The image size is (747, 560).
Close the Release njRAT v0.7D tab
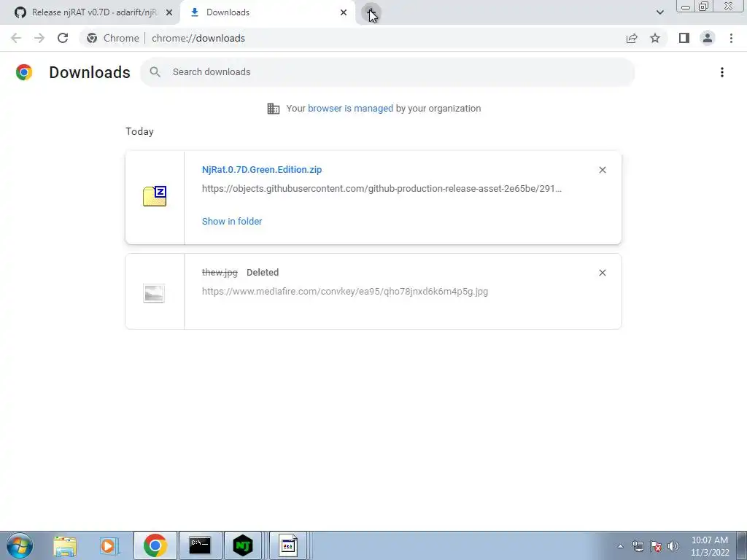click(169, 12)
